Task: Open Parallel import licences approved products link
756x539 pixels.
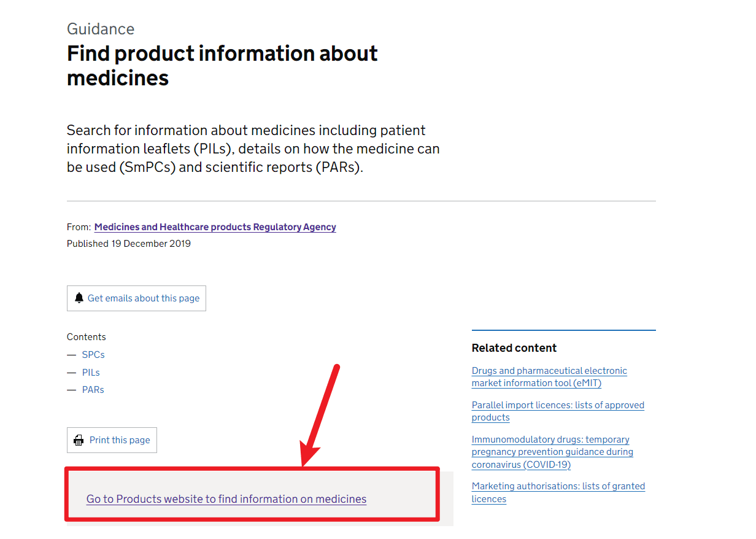Action: (557, 411)
